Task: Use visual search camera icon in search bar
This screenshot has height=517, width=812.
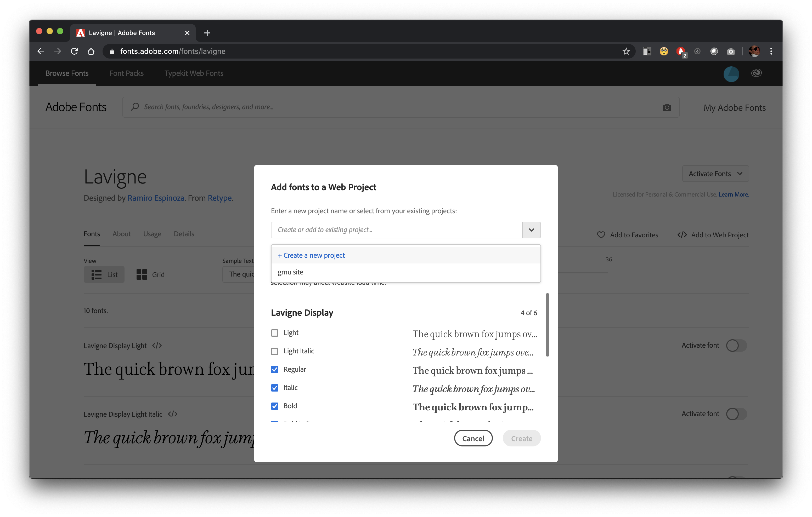Action: coord(667,107)
